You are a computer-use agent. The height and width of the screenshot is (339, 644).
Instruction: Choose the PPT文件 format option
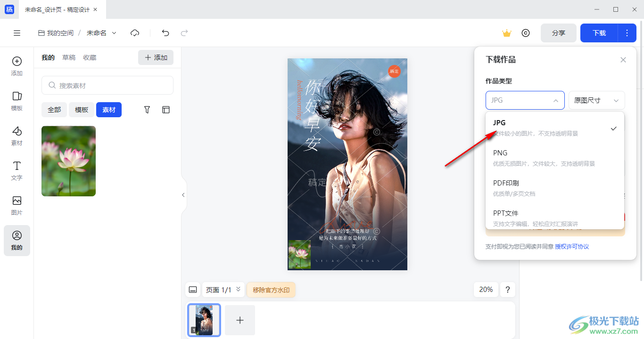[x=555, y=218]
